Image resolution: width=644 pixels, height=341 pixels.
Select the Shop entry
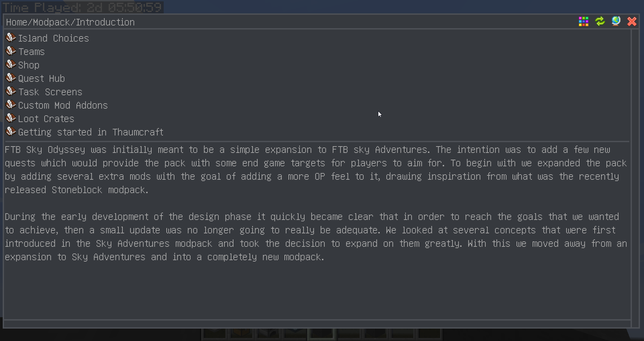coord(29,65)
